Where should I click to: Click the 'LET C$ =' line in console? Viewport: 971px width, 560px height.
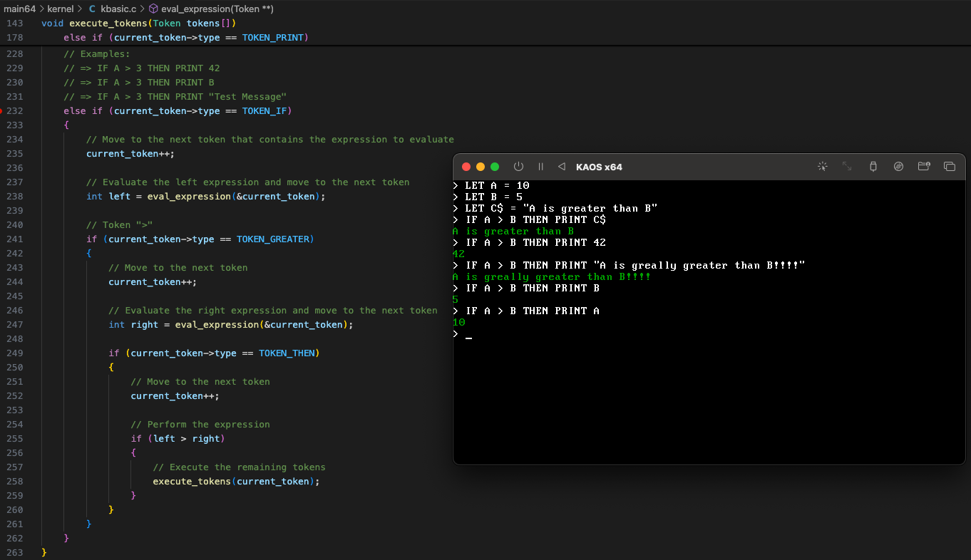561,208
